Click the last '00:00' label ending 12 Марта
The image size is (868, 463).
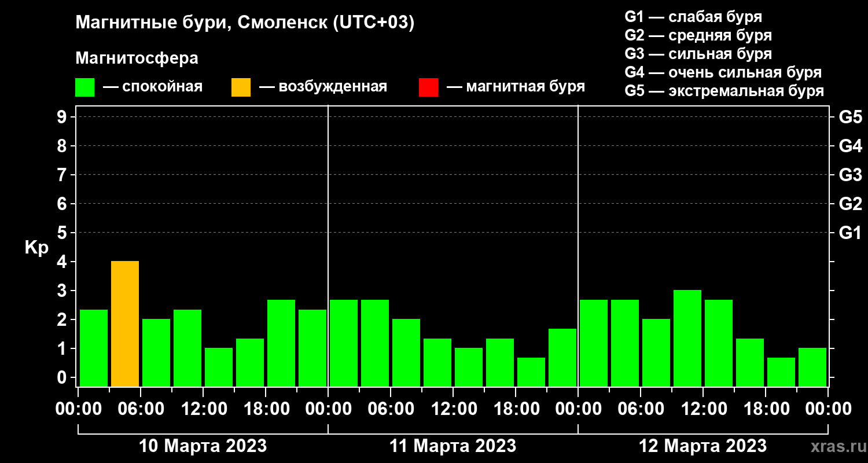(x=828, y=409)
